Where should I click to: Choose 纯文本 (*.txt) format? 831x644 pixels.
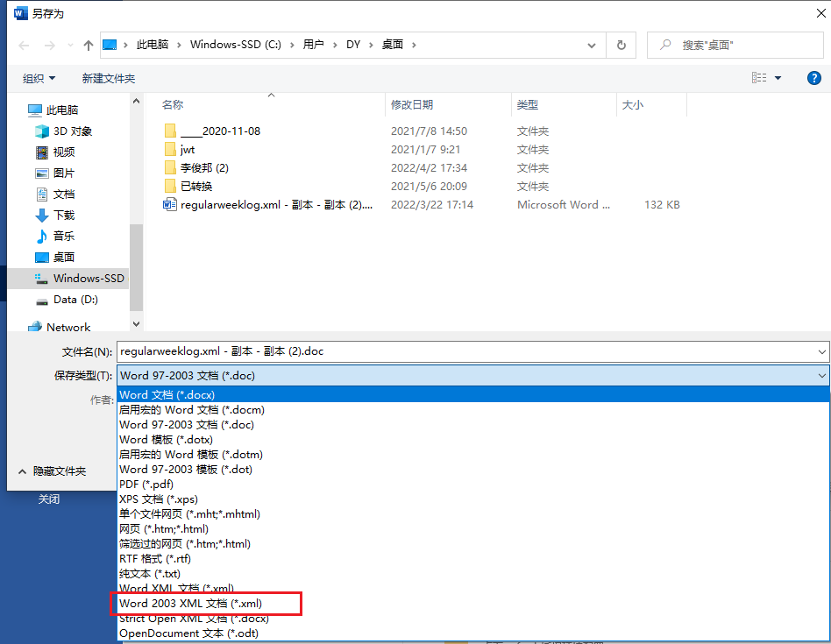pos(473,574)
